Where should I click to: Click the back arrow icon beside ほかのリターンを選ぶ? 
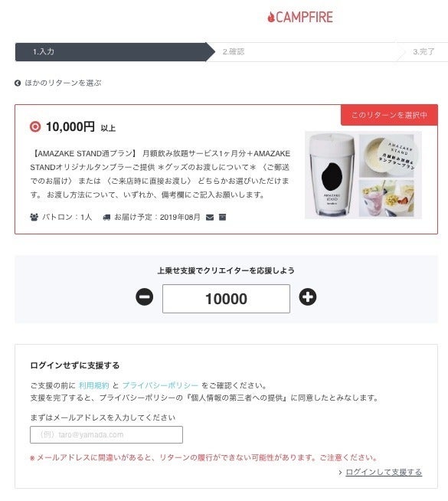coord(18,83)
